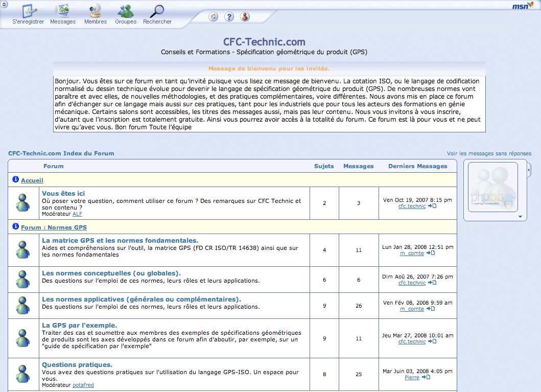Collapse the side panel with left arrow tab
The image size is (541, 392).
pyautogui.click(x=529, y=169)
